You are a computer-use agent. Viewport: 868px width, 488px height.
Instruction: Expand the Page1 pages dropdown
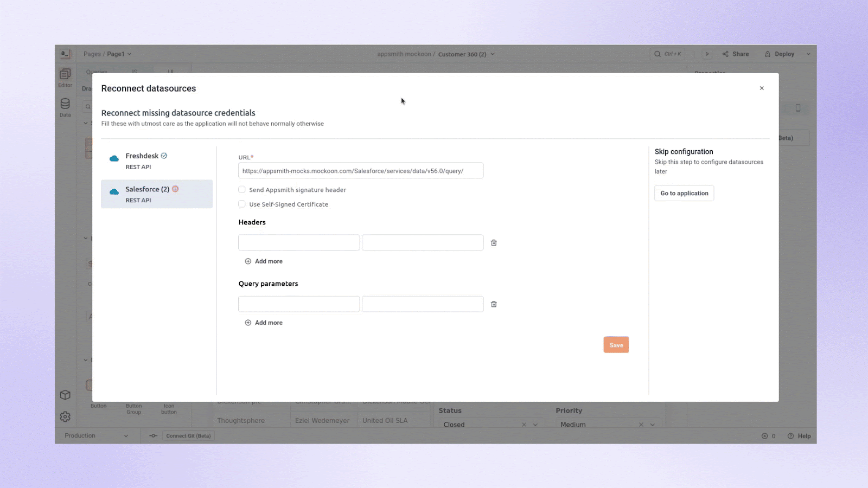pyautogui.click(x=129, y=54)
